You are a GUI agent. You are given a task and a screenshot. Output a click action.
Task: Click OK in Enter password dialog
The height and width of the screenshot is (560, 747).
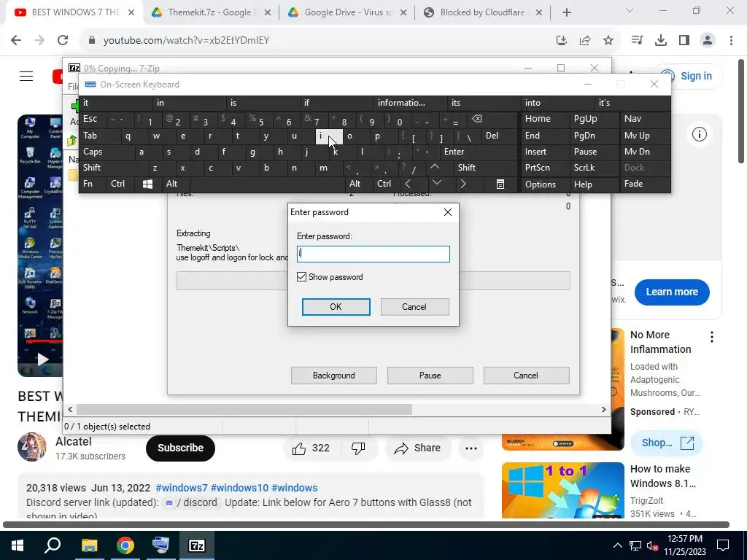point(336,307)
